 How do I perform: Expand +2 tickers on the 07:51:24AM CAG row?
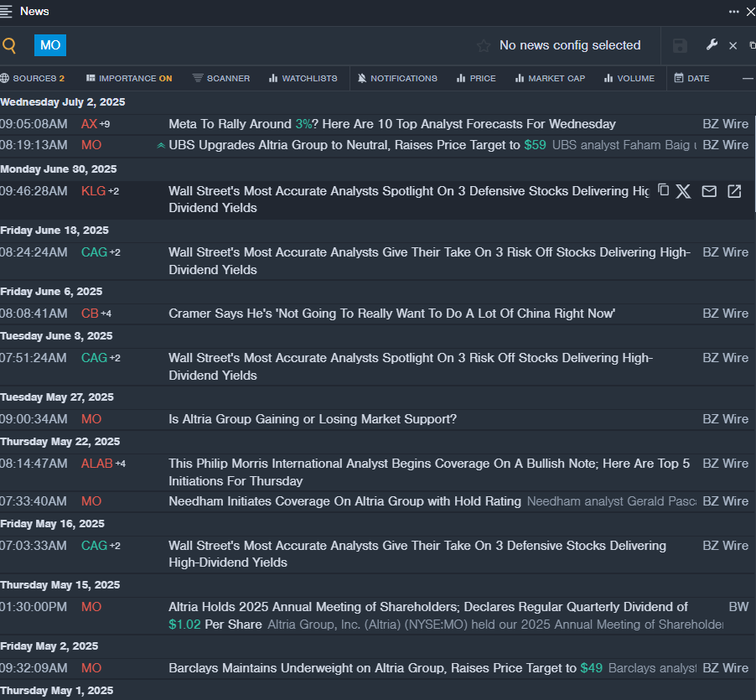point(115,358)
